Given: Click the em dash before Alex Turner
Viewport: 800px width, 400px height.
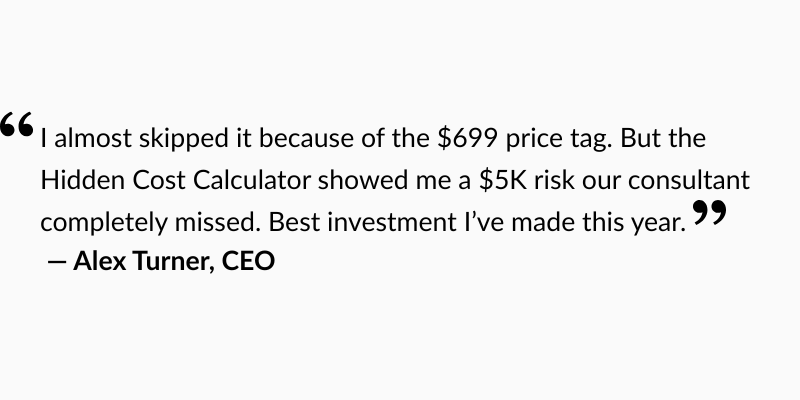Looking at the screenshot, I should point(56,263).
